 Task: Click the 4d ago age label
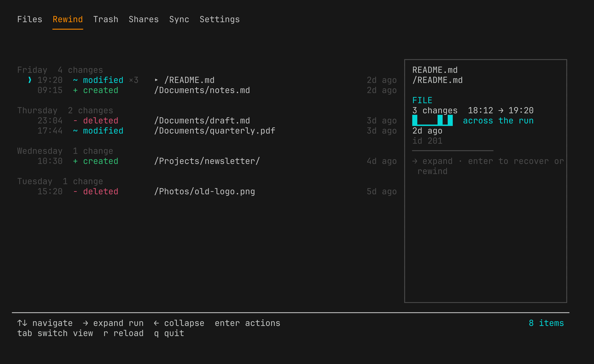(x=382, y=161)
